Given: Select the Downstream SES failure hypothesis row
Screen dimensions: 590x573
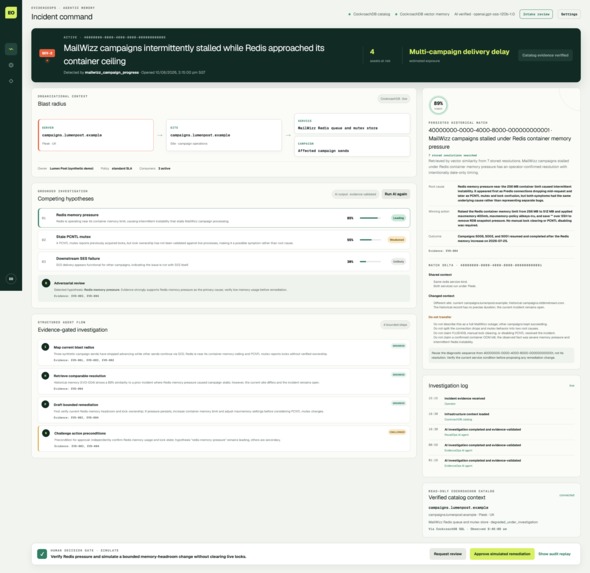Looking at the screenshot, I should coord(224,261).
